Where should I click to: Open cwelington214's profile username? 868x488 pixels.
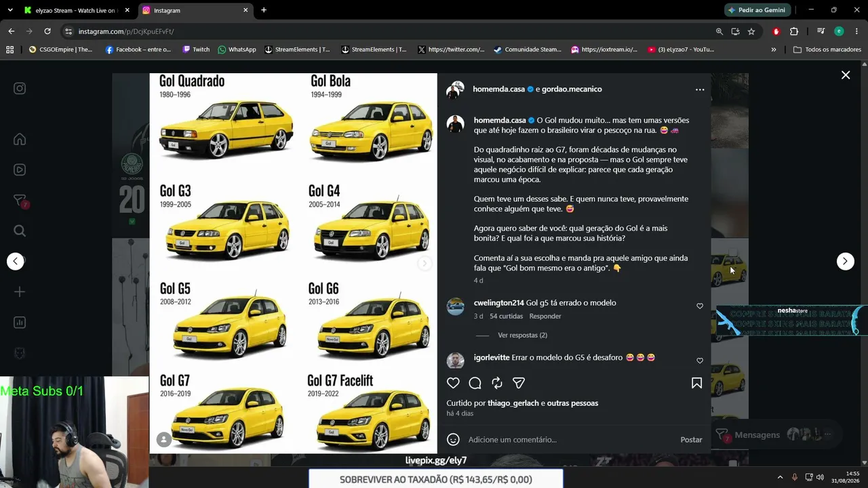499,303
